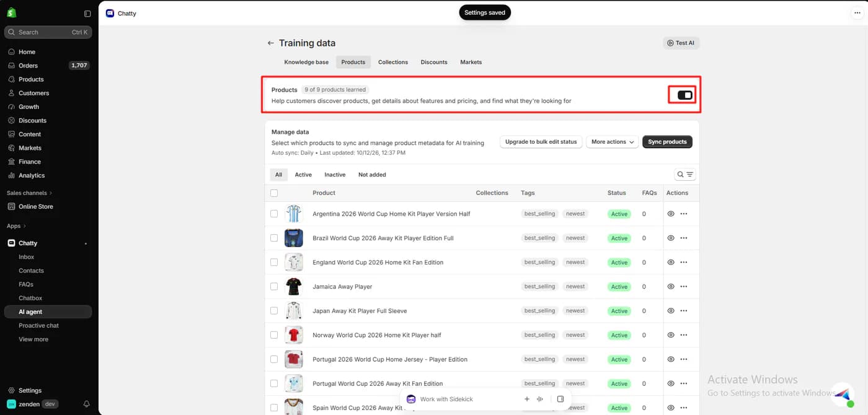Screen dimensions: 868x415
Task: Switch to the Knowledge base tab
Action: coord(306,62)
